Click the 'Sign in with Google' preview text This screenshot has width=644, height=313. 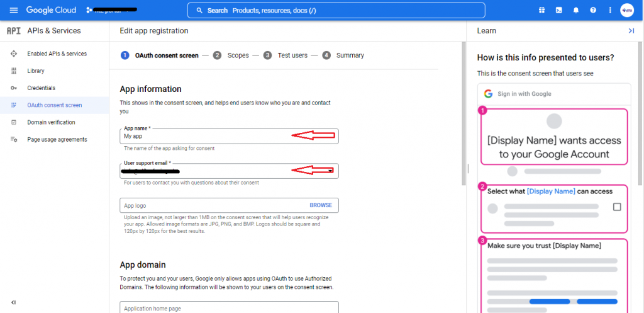tap(524, 94)
